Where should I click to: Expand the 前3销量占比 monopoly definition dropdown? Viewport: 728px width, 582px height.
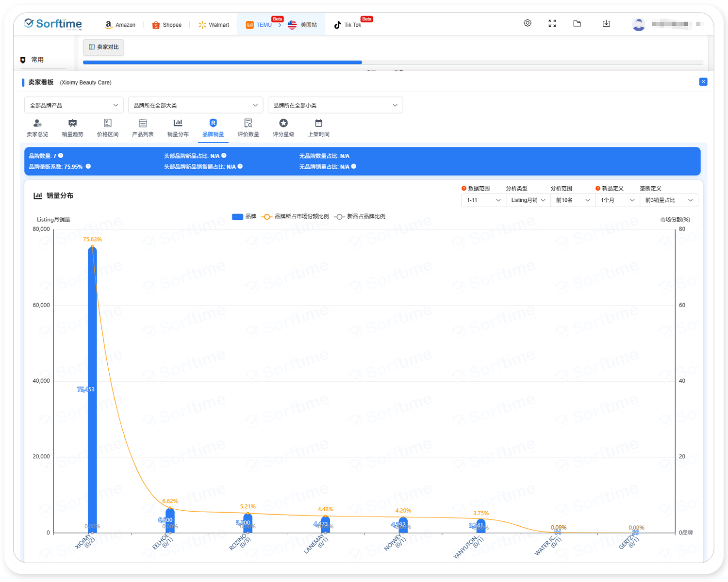pos(669,200)
